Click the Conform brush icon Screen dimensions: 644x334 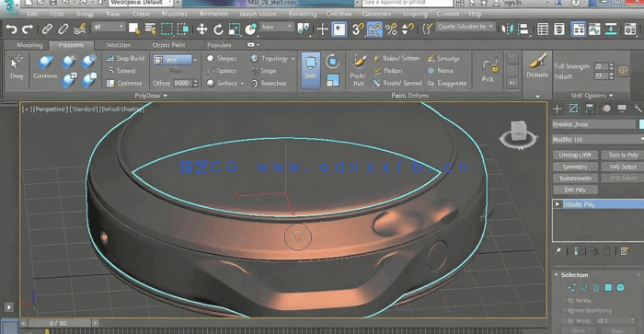coord(45,67)
